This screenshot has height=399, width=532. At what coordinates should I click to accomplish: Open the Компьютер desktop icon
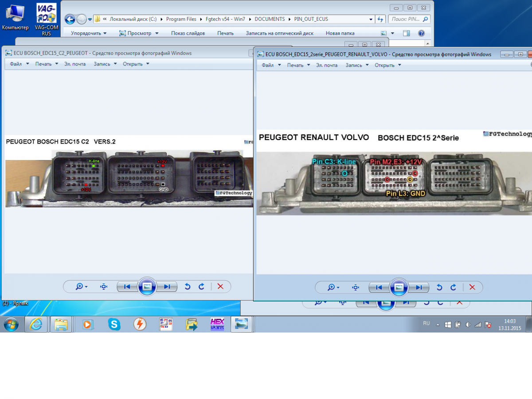pos(16,17)
